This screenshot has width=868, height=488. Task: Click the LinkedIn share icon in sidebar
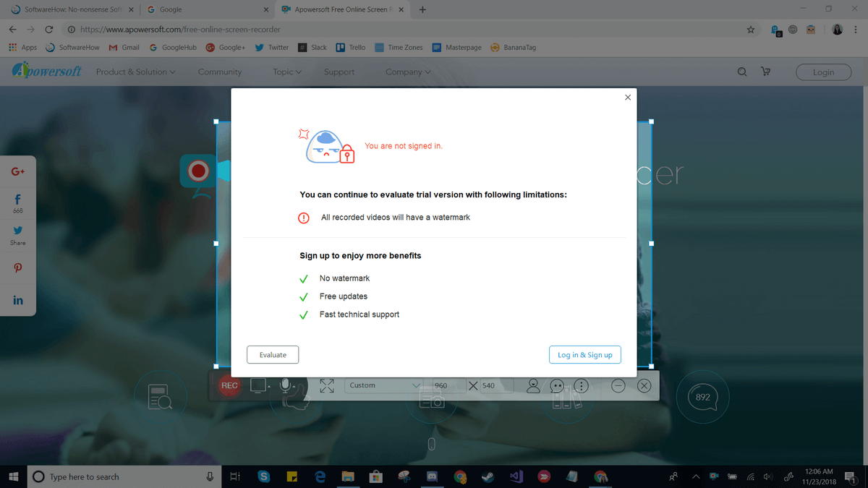tap(18, 300)
